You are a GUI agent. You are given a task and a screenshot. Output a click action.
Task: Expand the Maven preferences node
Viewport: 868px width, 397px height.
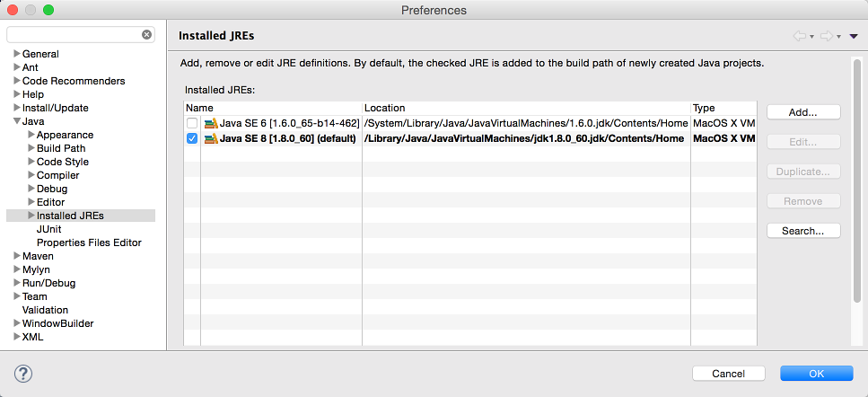(x=17, y=256)
